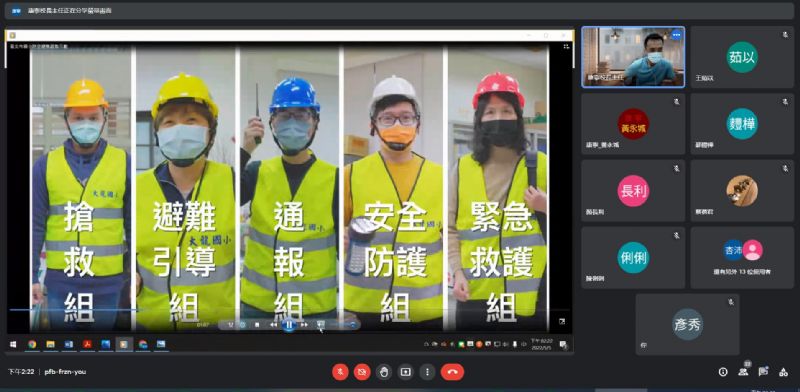The height and width of the screenshot is (392, 800).
Task: Open options on presenter's video tile
Action: pyautogui.click(x=677, y=35)
